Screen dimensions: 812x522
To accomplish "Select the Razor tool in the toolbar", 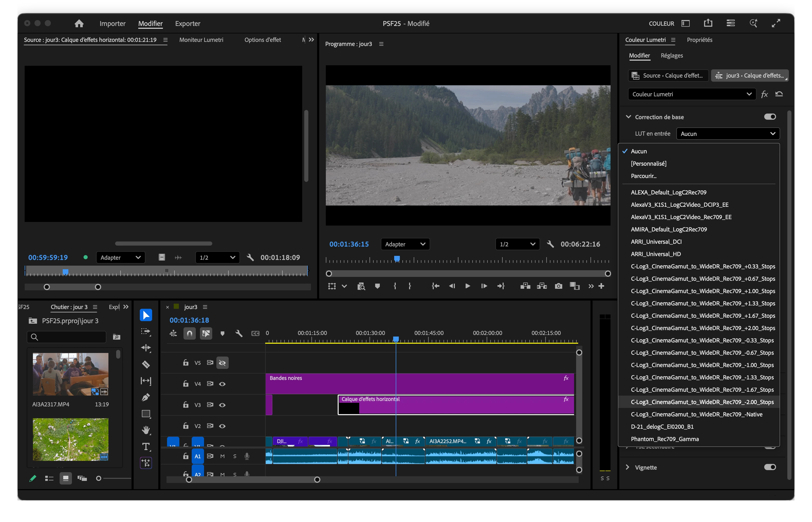I will [x=146, y=364].
